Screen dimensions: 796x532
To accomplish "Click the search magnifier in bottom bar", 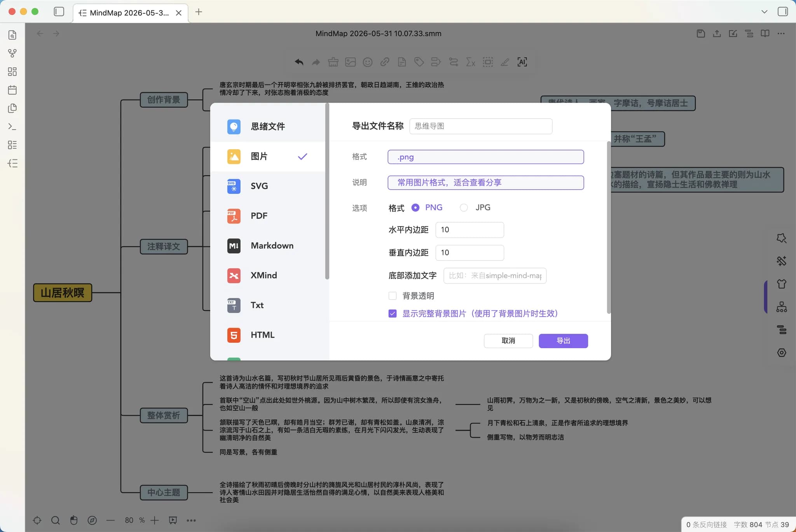I will coord(56,520).
